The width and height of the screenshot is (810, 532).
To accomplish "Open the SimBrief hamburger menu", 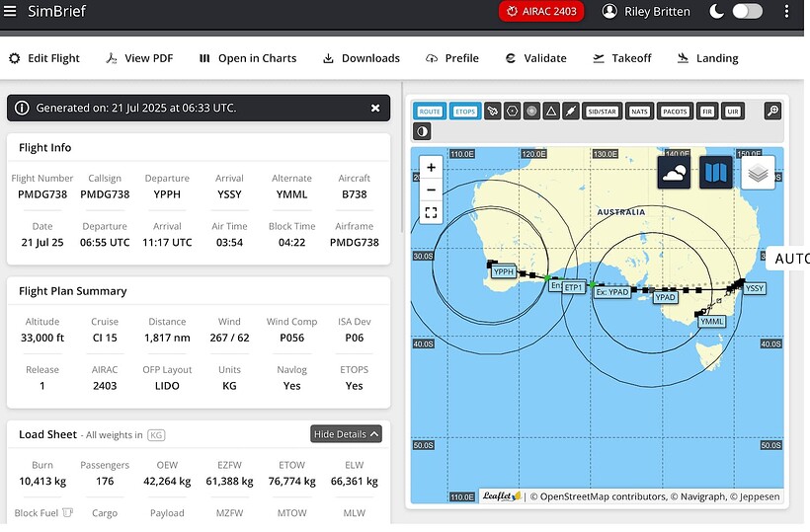I will pos(10,11).
